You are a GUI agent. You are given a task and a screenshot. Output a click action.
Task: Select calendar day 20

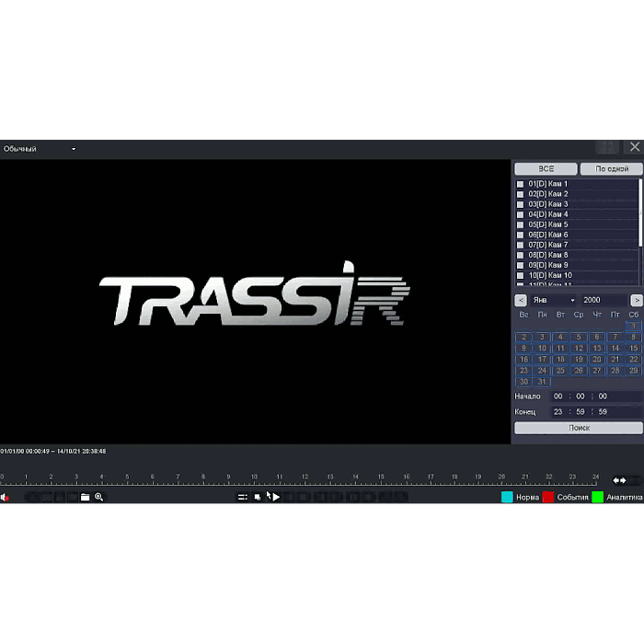point(597,360)
